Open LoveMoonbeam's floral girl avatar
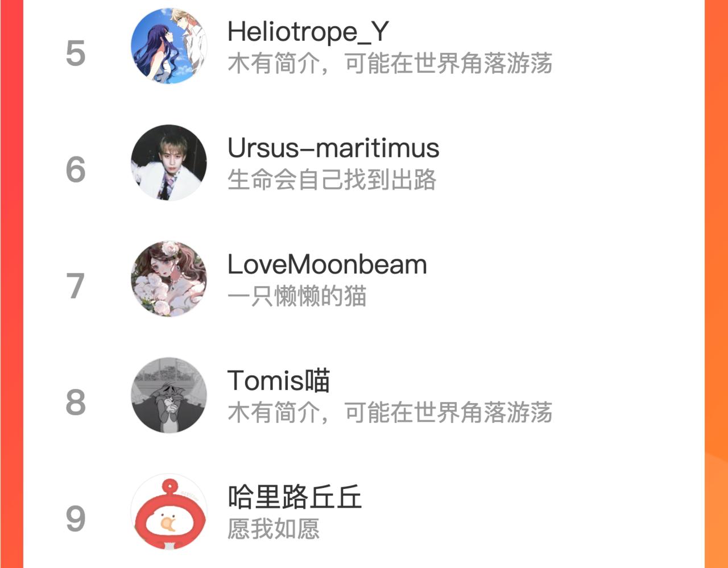728x568 pixels. pos(169,279)
